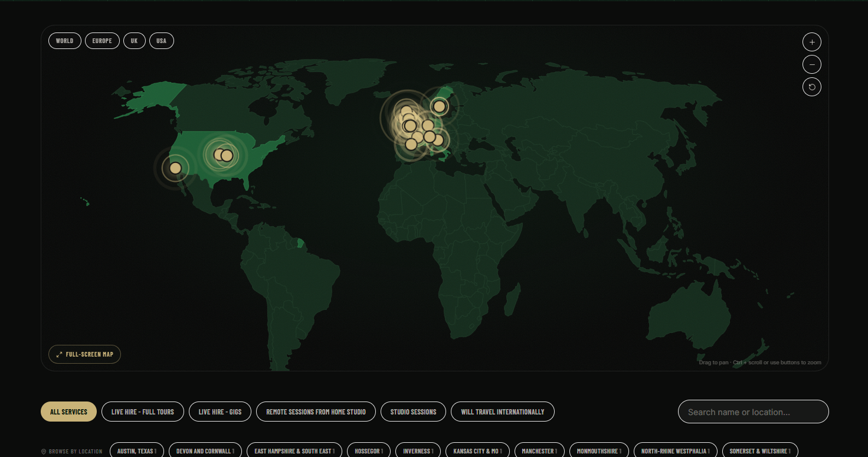
Task: Open the Kansas City & MO location
Action: (x=478, y=451)
